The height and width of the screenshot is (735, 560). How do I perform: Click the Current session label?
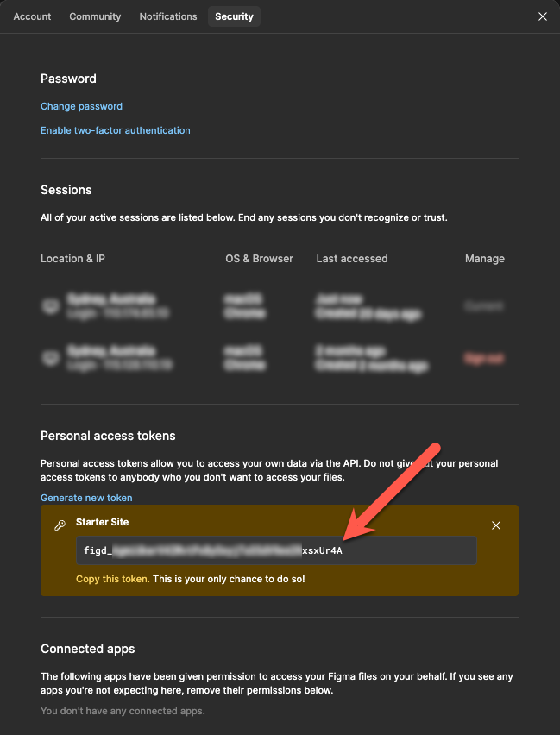point(484,305)
